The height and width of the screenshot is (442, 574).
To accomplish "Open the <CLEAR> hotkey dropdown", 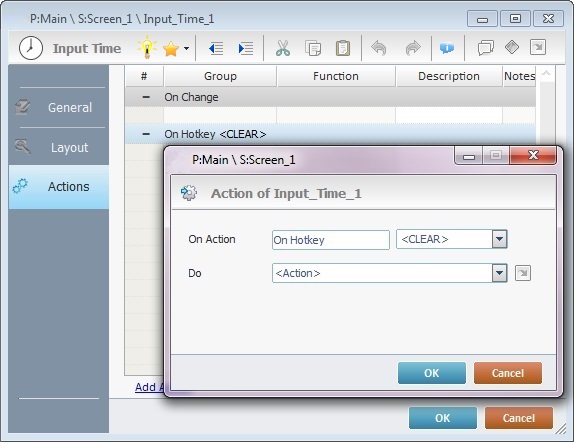I will [500, 239].
